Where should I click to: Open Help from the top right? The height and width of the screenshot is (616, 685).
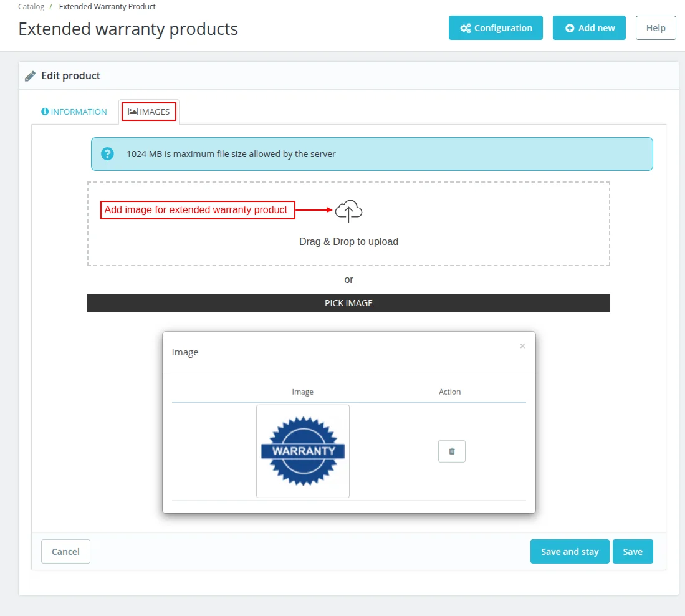point(655,27)
